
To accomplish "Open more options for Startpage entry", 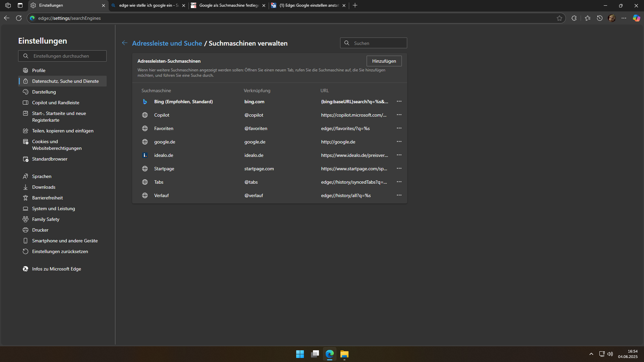I will click(x=399, y=168).
